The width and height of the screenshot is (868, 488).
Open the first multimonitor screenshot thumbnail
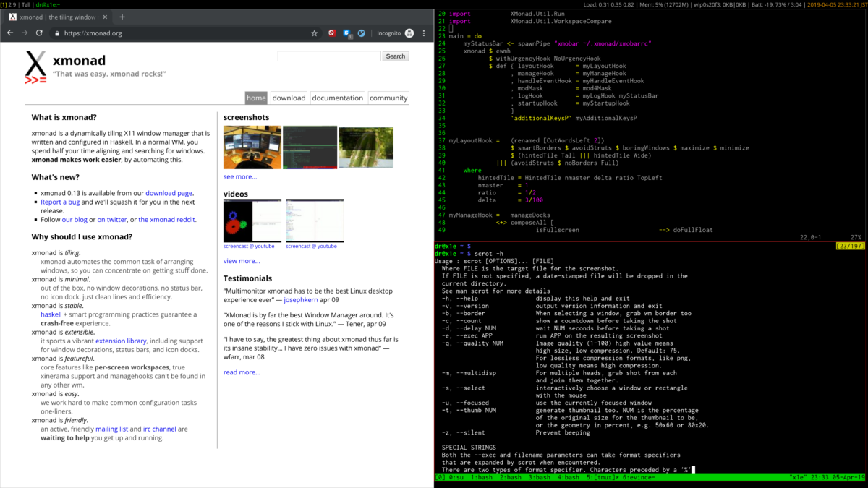pos(252,147)
